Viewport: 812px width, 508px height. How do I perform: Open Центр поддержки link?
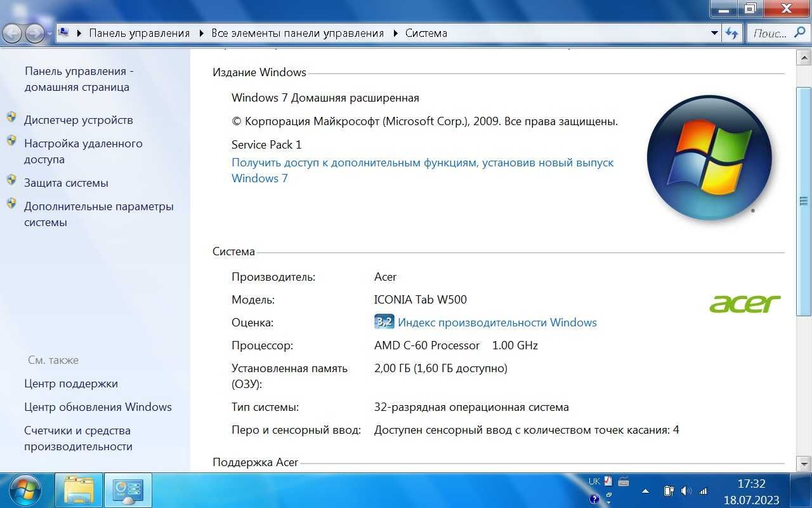pyautogui.click(x=71, y=383)
